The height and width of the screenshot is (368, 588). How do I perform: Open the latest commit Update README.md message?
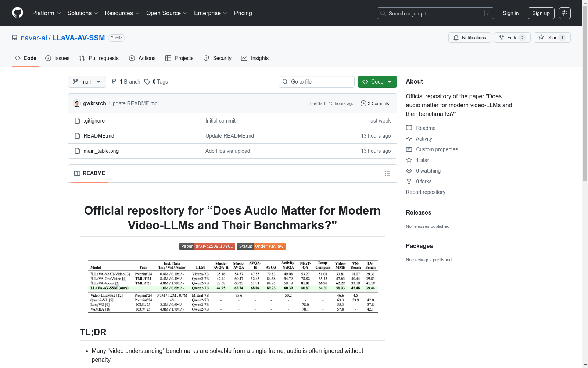133,103
